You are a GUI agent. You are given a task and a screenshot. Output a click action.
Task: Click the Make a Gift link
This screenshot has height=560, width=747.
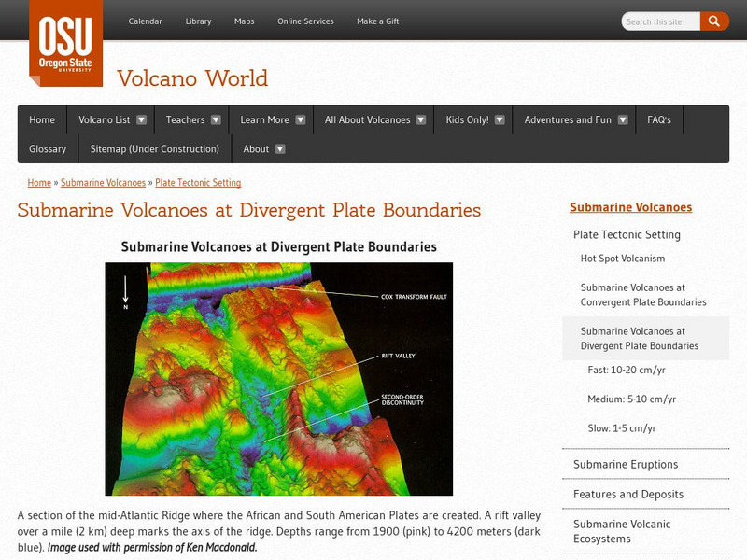point(378,20)
